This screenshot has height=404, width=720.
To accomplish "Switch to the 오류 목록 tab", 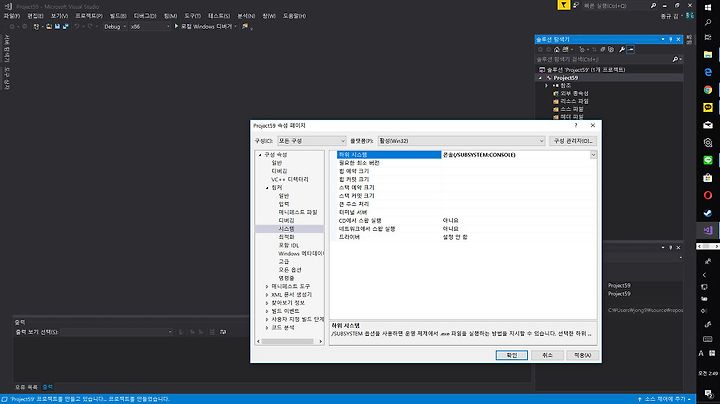I will pyautogui.click(x=27, y=387).
